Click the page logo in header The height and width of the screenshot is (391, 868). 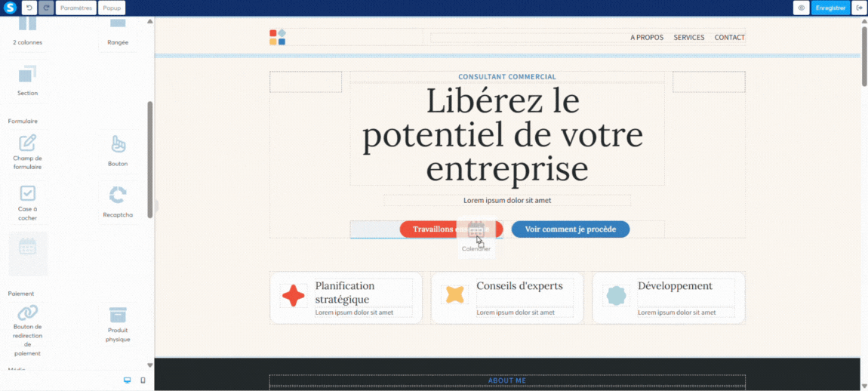[278, 37]
